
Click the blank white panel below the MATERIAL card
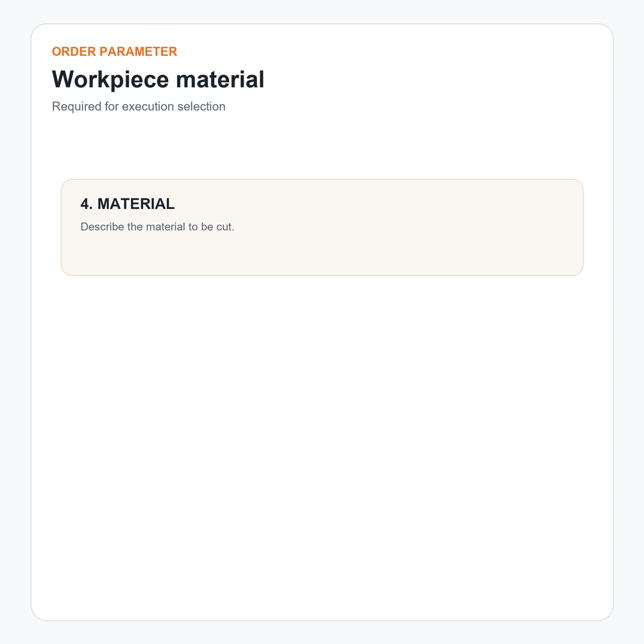click(322, 445)
